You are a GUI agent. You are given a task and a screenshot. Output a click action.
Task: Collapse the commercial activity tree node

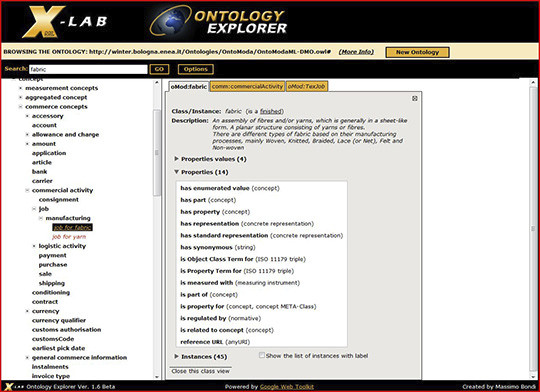pos(27,190)
